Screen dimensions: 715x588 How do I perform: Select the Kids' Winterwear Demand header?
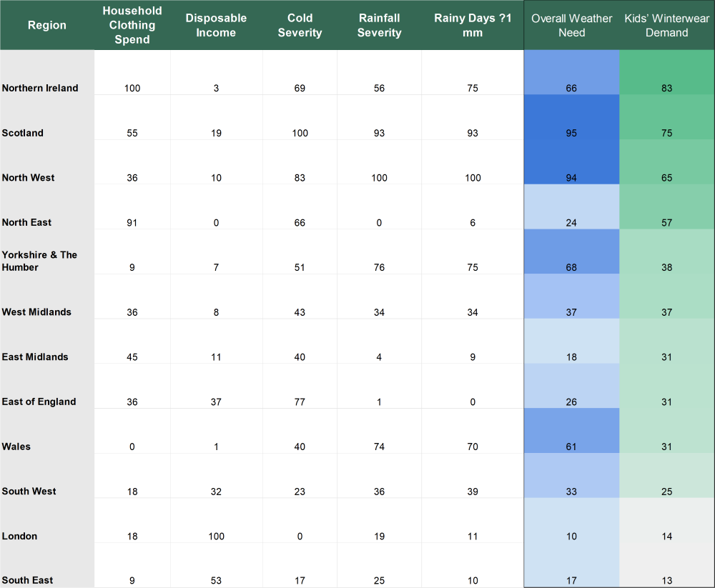(666, 25)
